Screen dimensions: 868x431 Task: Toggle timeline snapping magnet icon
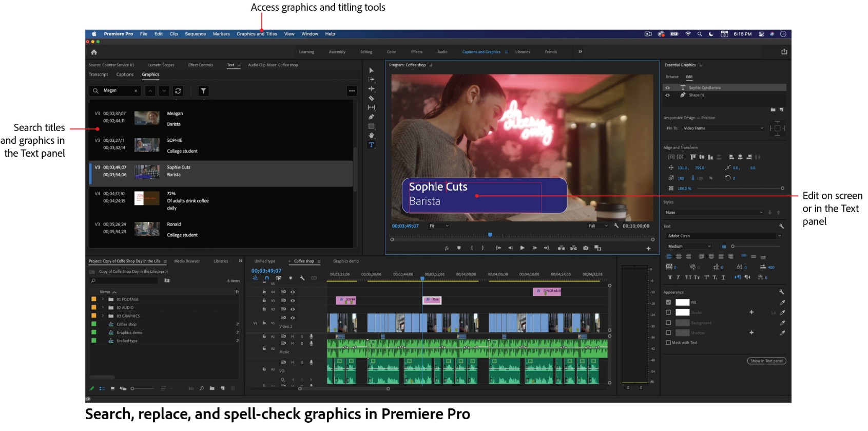(266, 278)
